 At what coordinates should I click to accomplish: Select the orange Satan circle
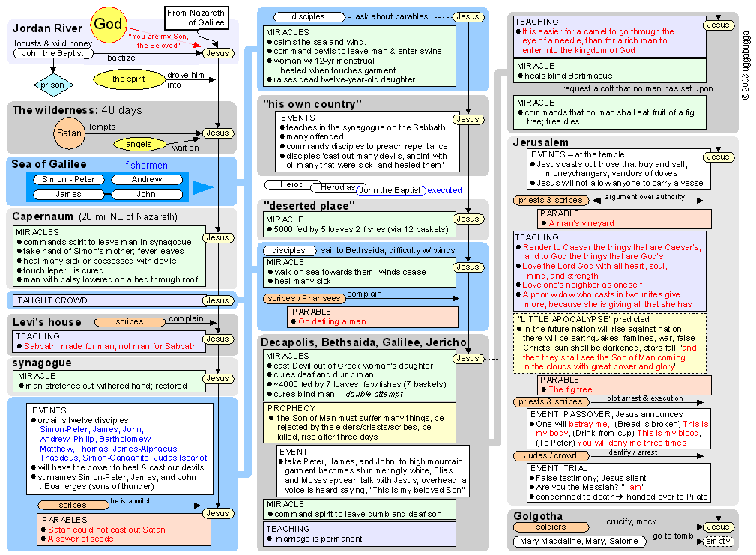pyautogui.click(x=69, y=133)
